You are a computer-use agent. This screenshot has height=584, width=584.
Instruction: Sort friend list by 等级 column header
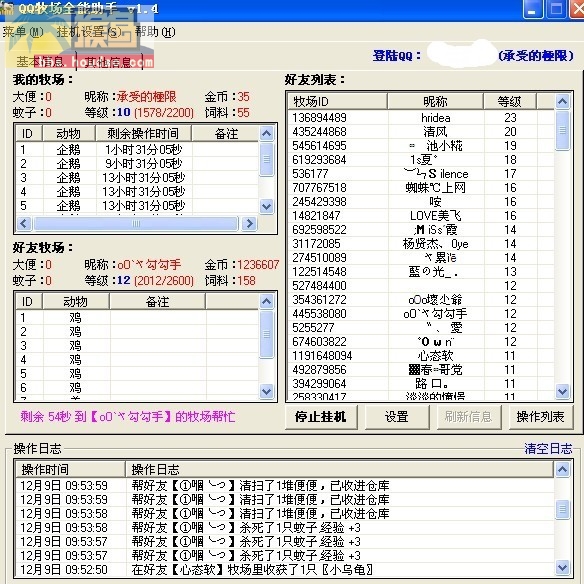pos(510,101)
